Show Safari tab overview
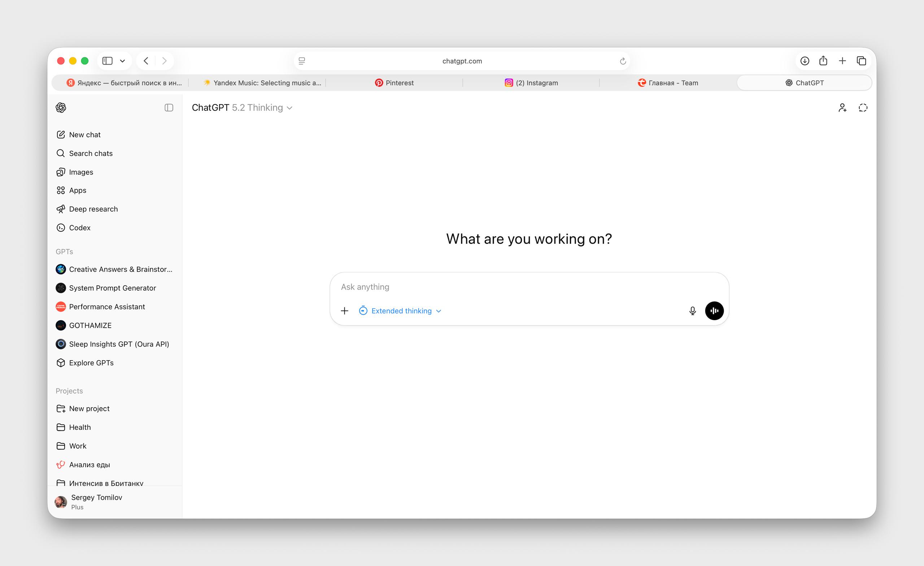 tap(861, 61)
